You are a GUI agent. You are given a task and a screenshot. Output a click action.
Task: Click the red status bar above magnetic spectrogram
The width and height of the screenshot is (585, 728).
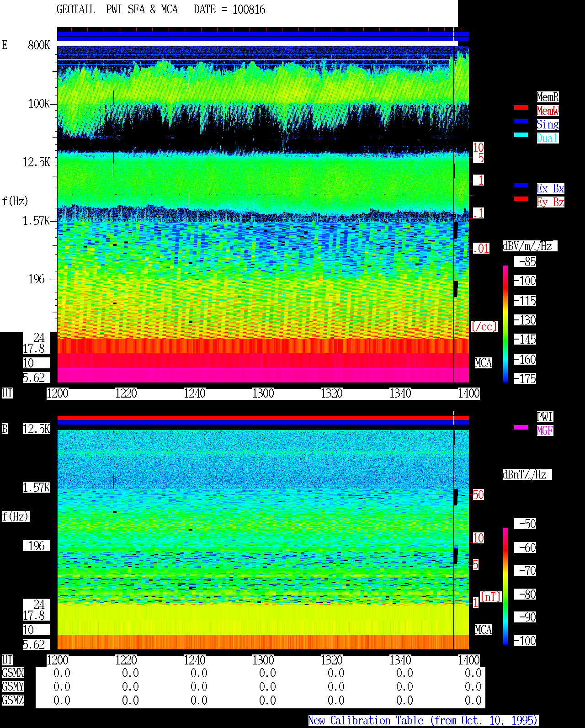[x=263, y=418]
